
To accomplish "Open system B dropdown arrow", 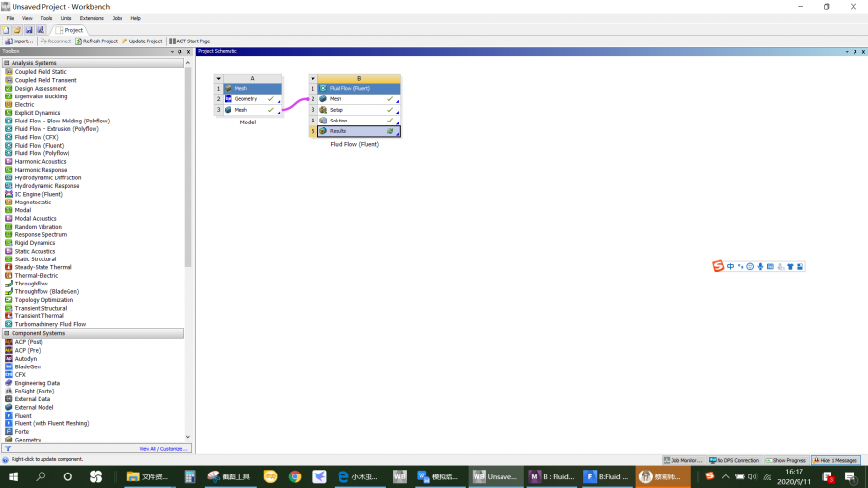I will [312, 78].
